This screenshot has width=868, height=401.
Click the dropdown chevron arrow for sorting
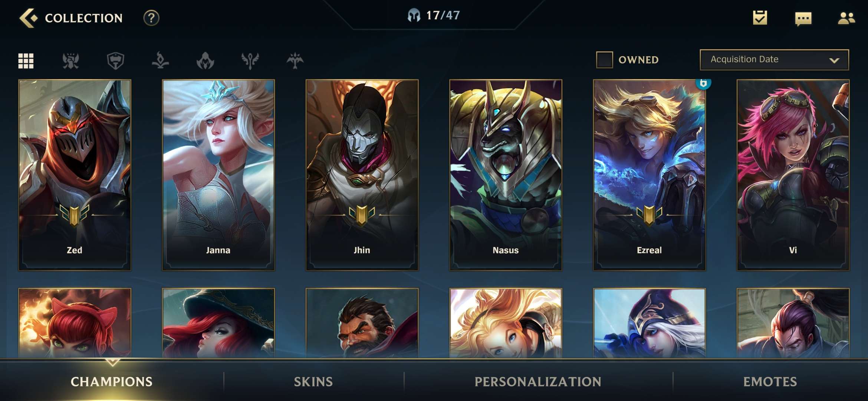(834, 60)
